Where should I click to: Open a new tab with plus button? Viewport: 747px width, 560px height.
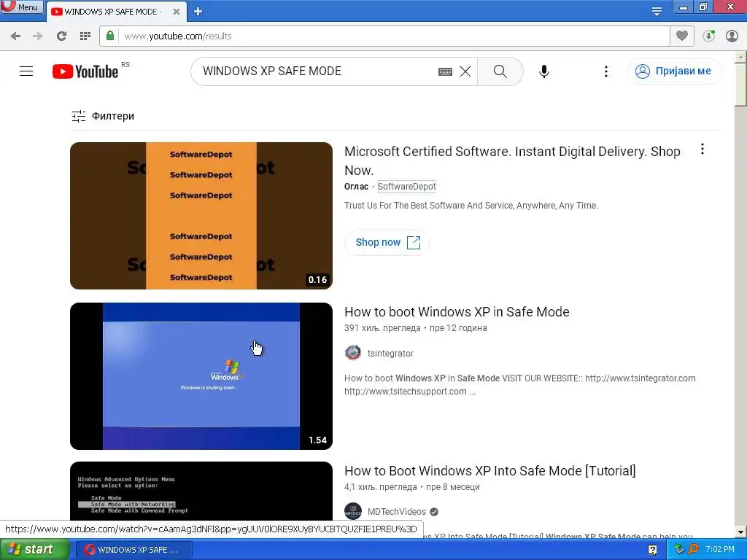(x=198, y=12)
